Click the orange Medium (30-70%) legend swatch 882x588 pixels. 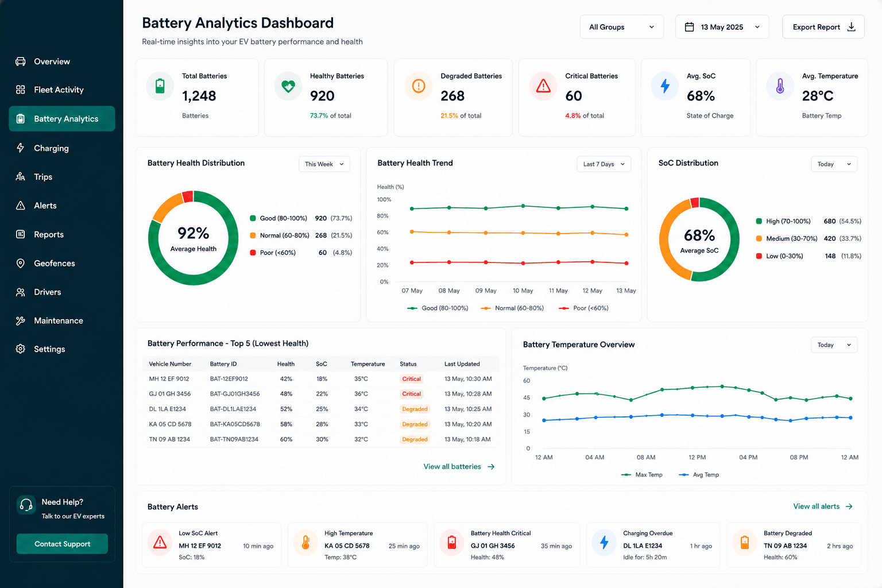point(759,238)
